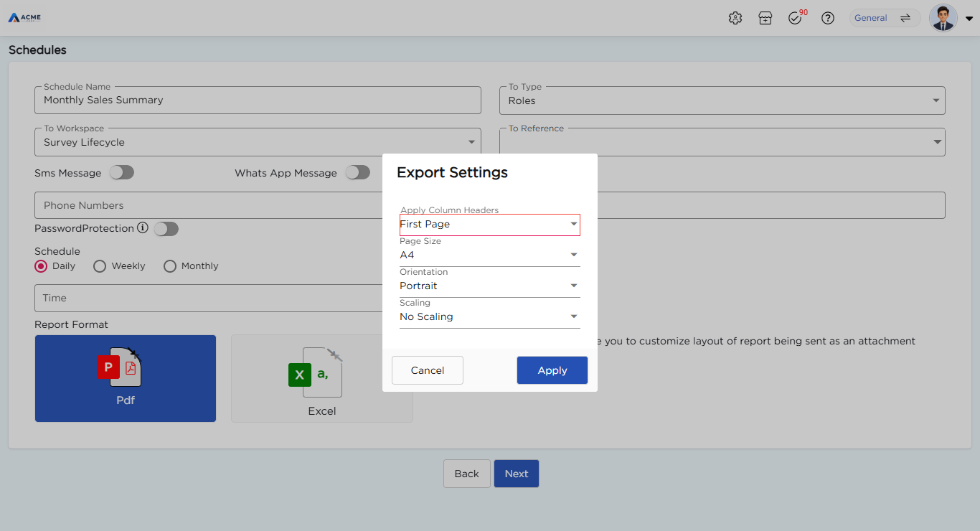
Task: Open the Apply Column Headers dropdown
Action: (x=490, y=225)
